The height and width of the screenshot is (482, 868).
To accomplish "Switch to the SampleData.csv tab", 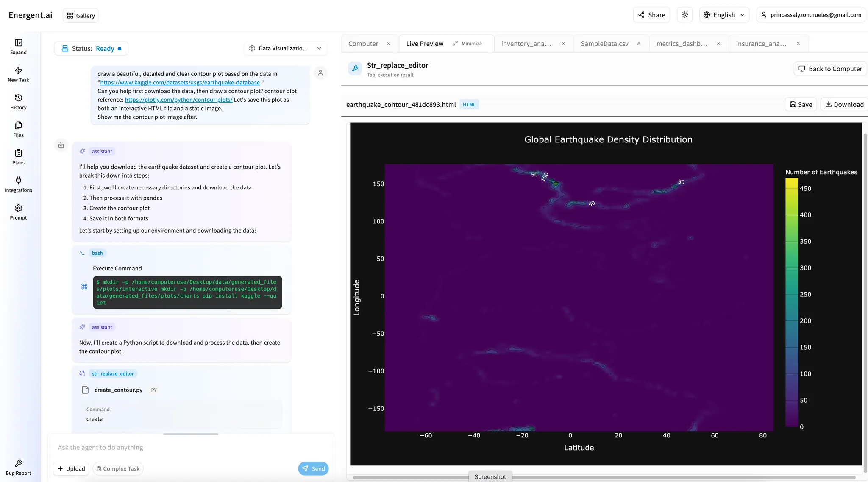I will (604, 43).
